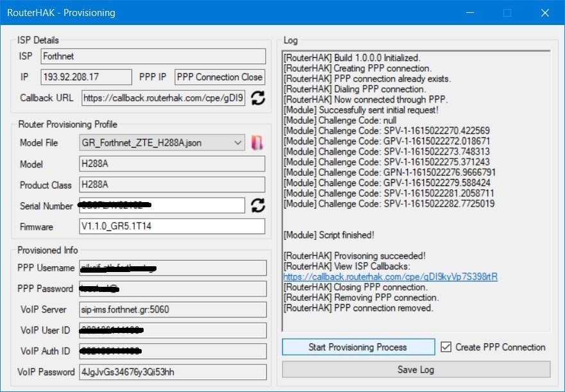Start the Provisioning Process
Screen dimensions: 565x392
[358, 347]
